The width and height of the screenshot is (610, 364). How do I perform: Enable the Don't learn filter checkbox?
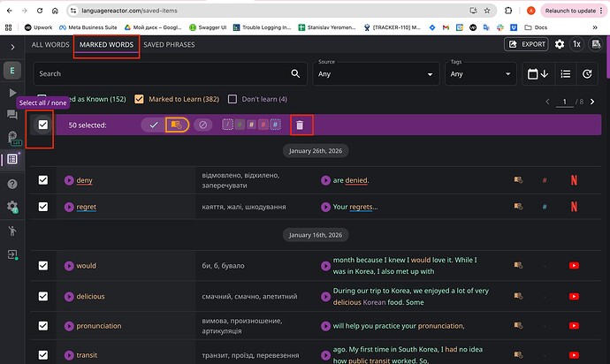pyautogui.click(x=233, y=99)
